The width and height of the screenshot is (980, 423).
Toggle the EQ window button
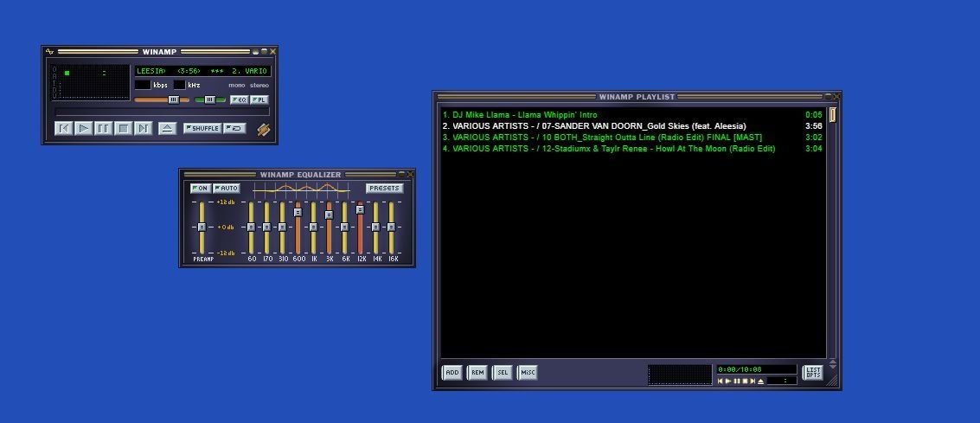pyautogui.click(x=240, y=100)
